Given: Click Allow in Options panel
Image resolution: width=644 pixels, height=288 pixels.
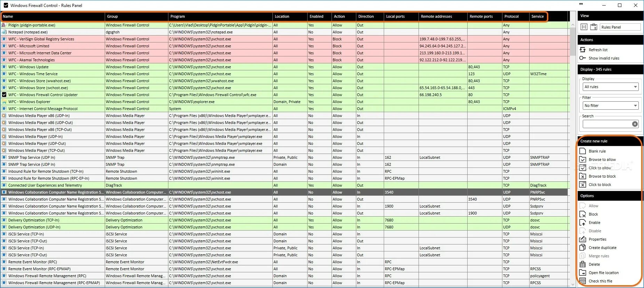Looking at the screenshot, I should (594, 206).
